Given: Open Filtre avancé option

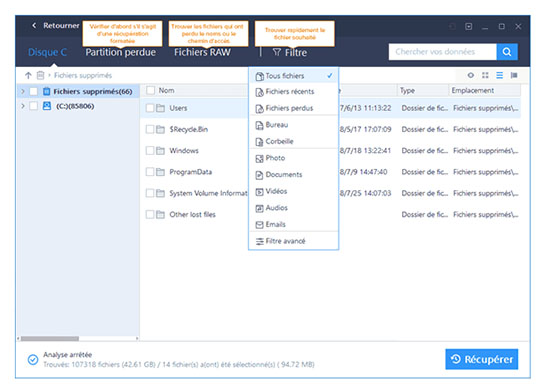Looking at the screenshot, I should click(x=294, y=241).
